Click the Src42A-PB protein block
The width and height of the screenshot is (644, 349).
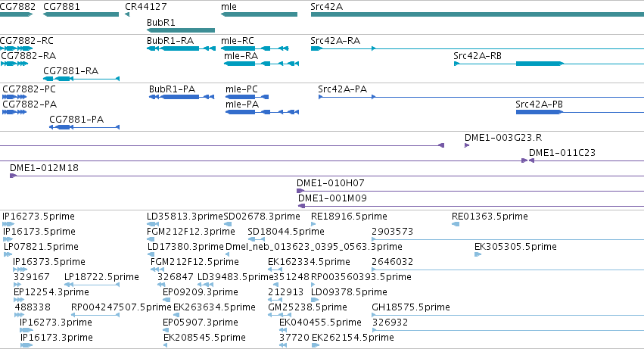(x=540, y=112)
